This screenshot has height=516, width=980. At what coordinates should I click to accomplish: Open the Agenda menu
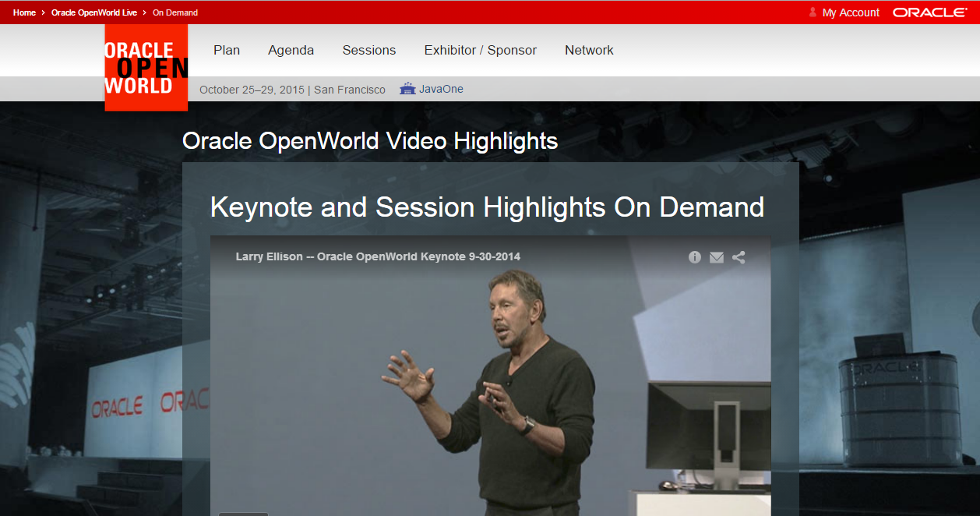tap(291, 50)
